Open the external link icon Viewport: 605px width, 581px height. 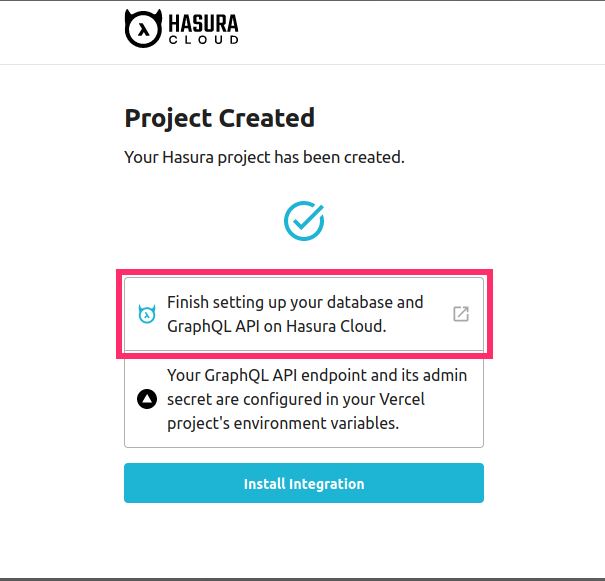point(460,314)
